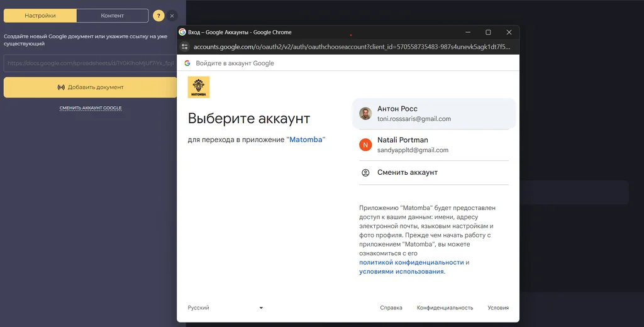The width and height of the screenshot is (644, 327).
Task: Click the Условия footer link
Action: point(498,308)
